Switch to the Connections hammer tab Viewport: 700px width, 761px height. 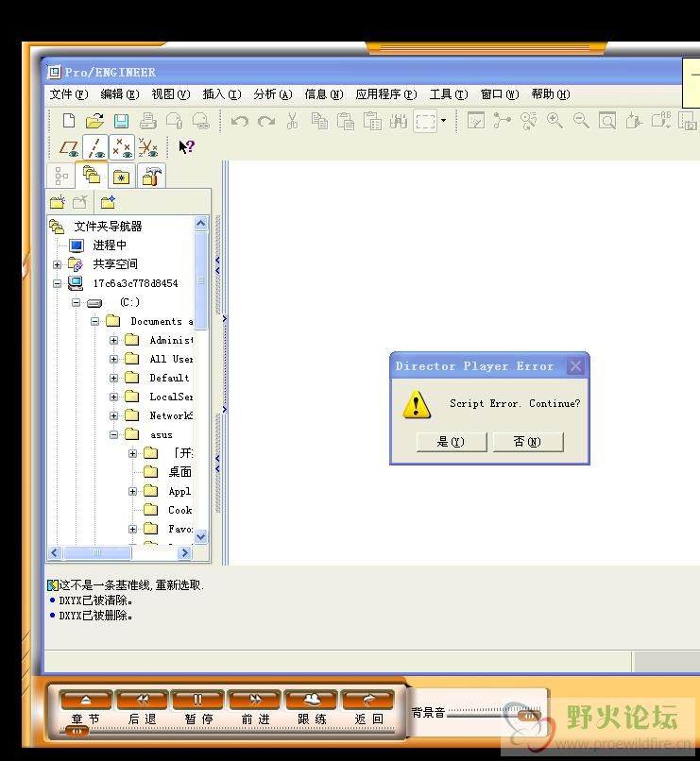coord(151,177)
